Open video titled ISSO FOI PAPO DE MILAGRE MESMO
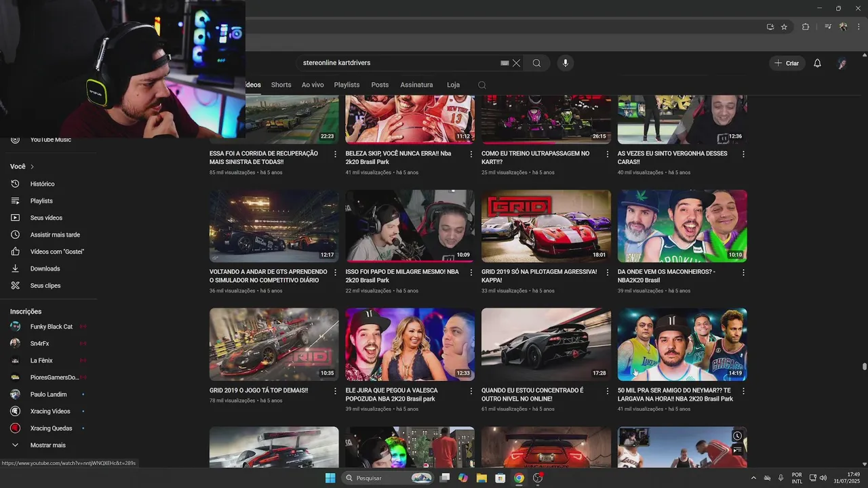Viewport: 868px width, 488px height. tap(402, 276)
